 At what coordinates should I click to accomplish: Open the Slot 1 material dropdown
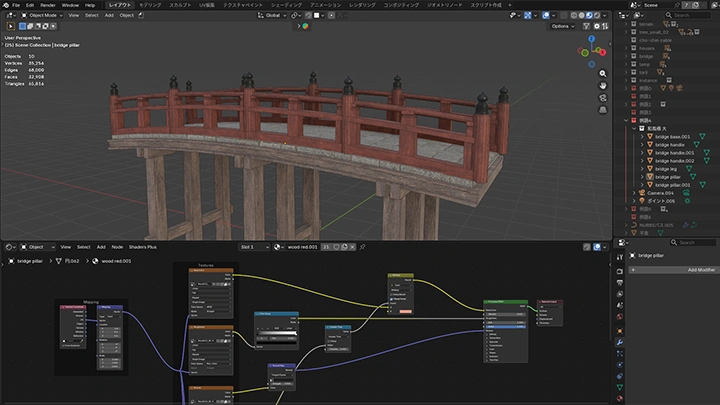pyautogui.click(x=254, y=246)
